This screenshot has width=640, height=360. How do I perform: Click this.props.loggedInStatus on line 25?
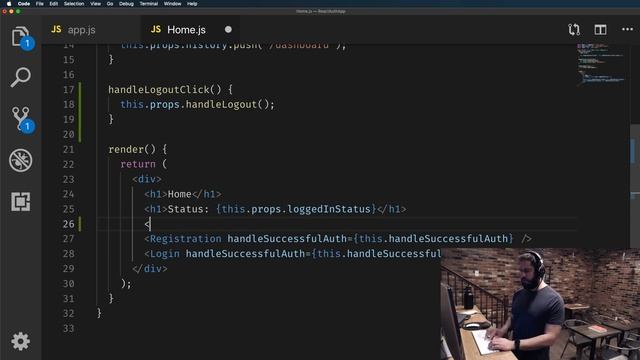(x=296, y=209)
